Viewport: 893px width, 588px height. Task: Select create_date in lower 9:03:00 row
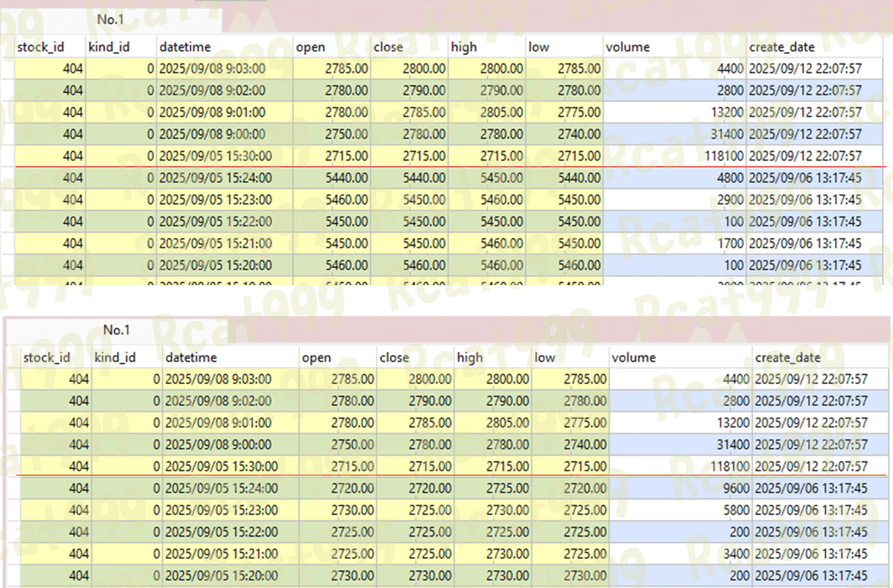click(820, 379)
